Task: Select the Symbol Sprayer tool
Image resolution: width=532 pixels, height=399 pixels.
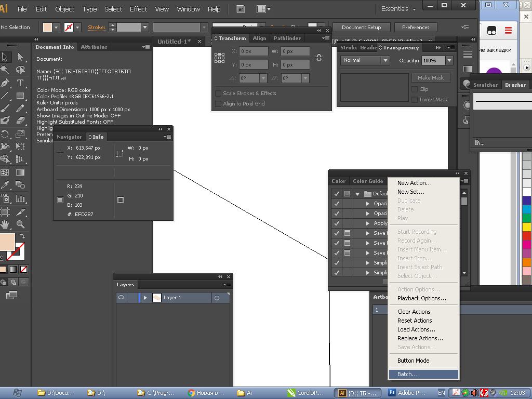Action: point(5,198)
